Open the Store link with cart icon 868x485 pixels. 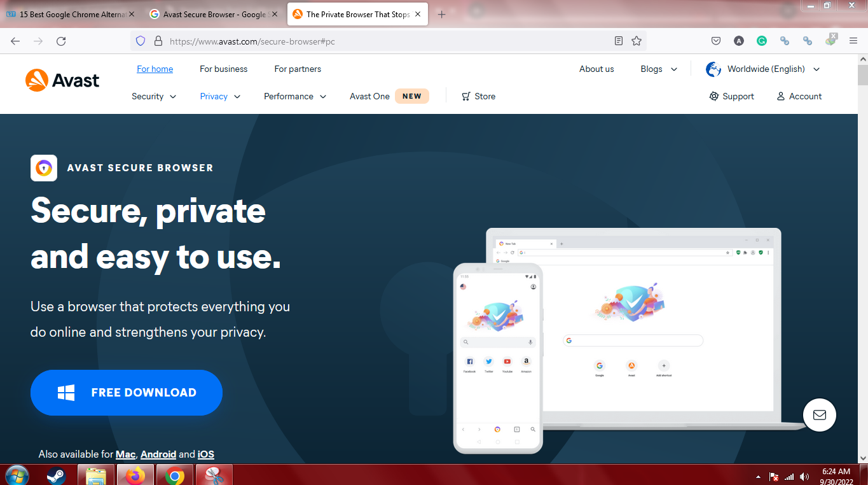click(478, 96)
